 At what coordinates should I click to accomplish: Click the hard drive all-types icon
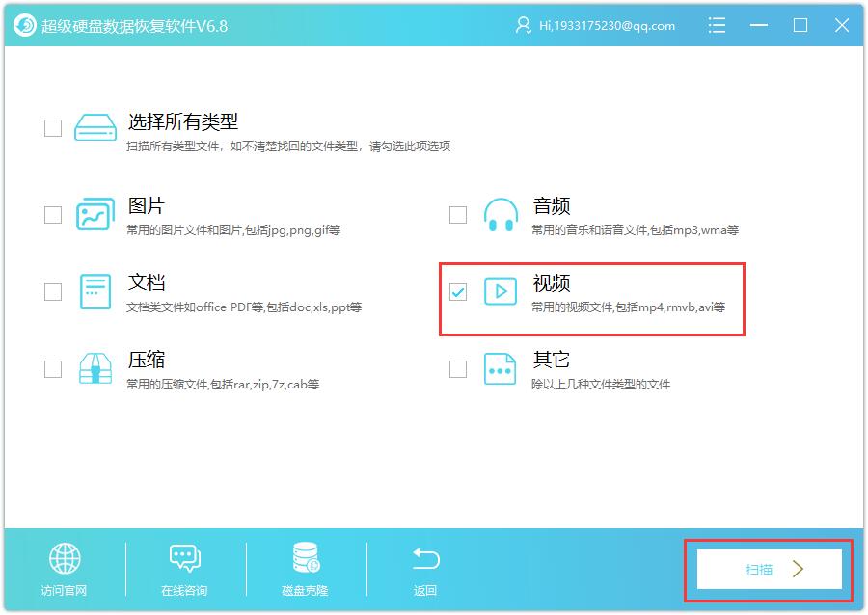95,127
